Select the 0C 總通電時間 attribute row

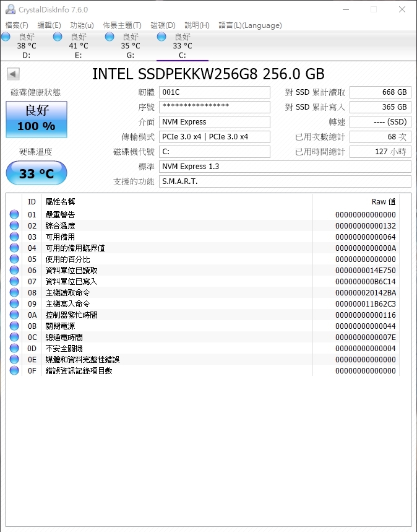point(203,338)
